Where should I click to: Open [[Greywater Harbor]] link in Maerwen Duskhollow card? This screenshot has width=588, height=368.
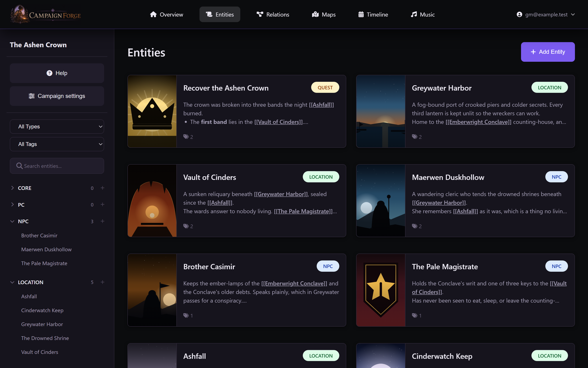pyautogui.click(x=439, y=203)
